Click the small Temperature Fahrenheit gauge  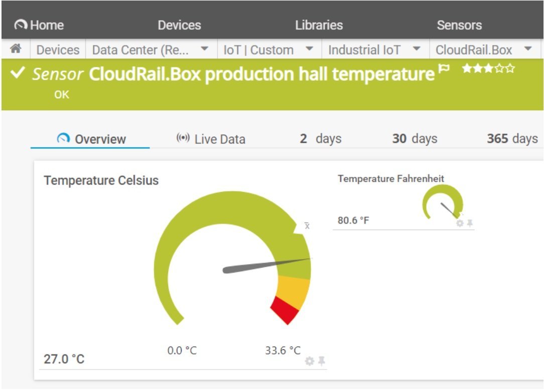point(442,203)
